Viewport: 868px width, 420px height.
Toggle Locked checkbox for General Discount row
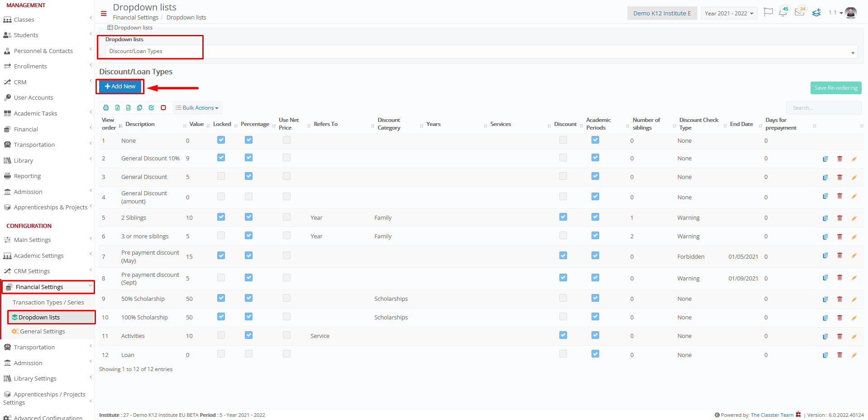[x=221, y=176]
